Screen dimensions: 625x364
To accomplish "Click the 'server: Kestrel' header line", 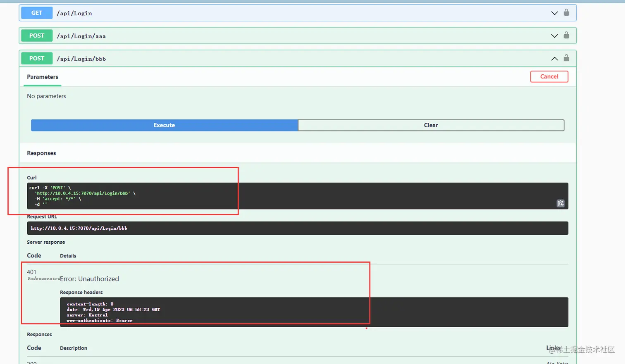I will [87, 315].
